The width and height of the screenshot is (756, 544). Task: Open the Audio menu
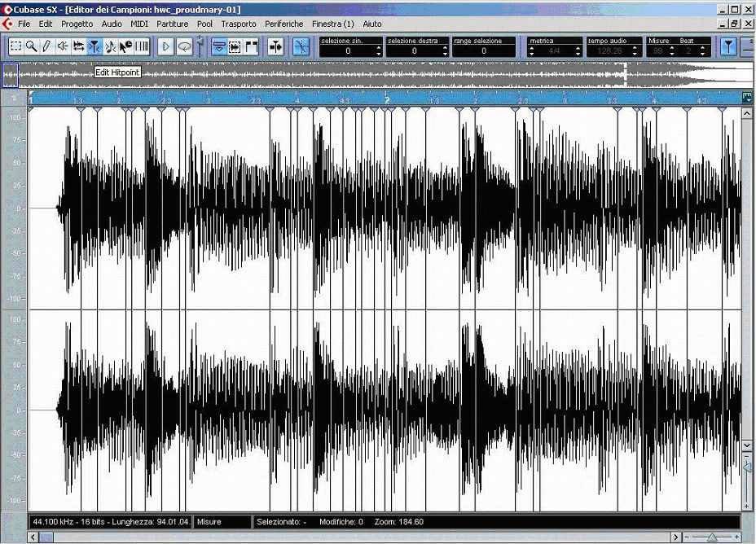112,24
